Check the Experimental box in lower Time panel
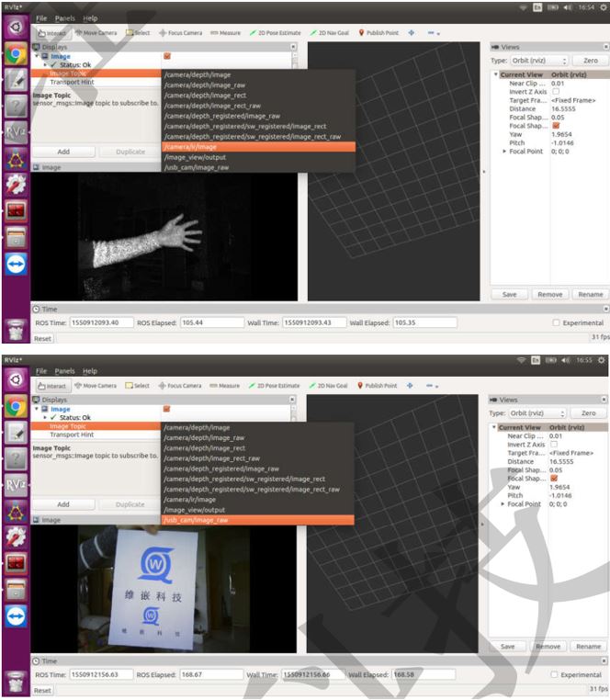610x700 pixels. [x=557, y=675]
